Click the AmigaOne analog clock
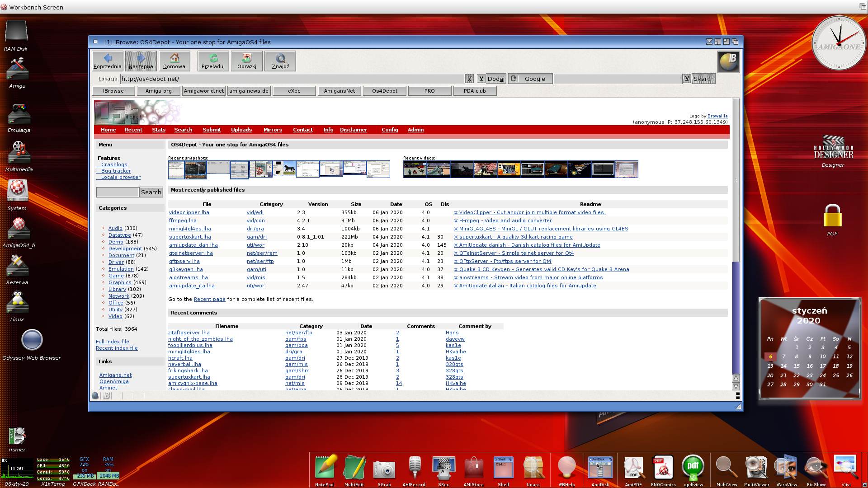The image size is (868, 488). pos(839,43)
